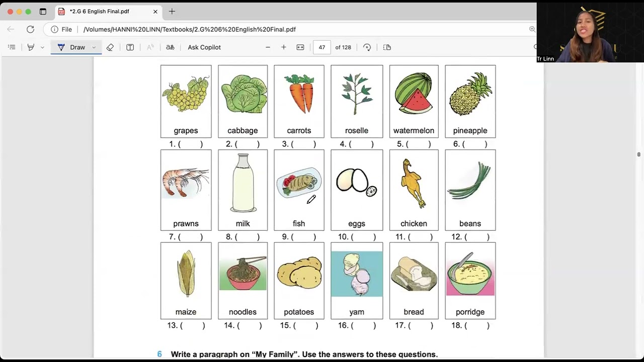Screen dimensions: 644x362
Task: Click the noodles bowl picture
Action: [243, 273]
